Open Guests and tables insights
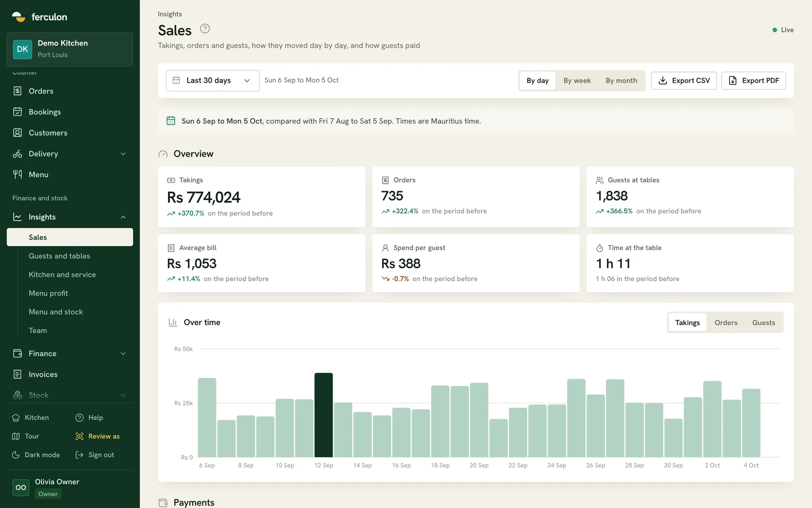Screen dimensions: 812x508 click(59, 256)
